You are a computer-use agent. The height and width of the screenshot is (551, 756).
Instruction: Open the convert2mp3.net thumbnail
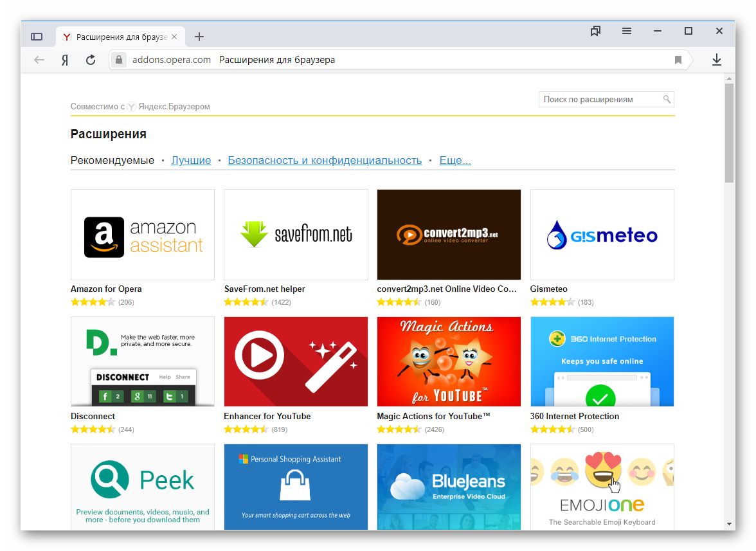(449, 235)
